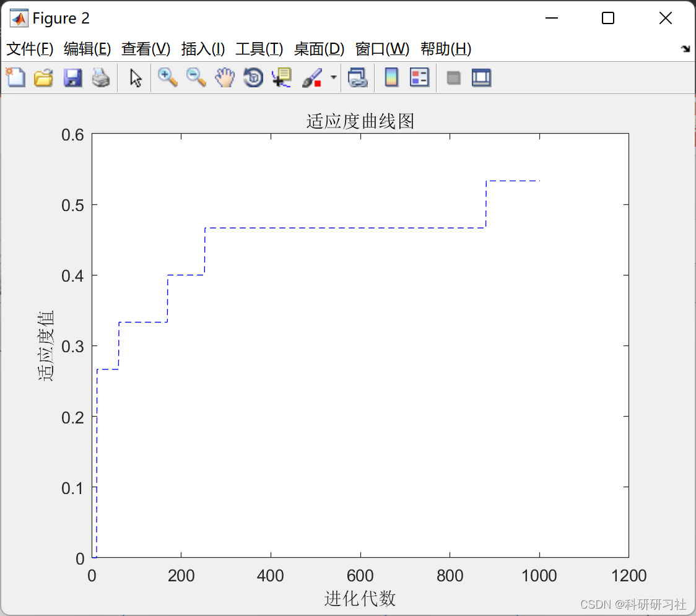Select the Pan hand tool
Screen dimensions: 696x616
(x=225, y=78)
